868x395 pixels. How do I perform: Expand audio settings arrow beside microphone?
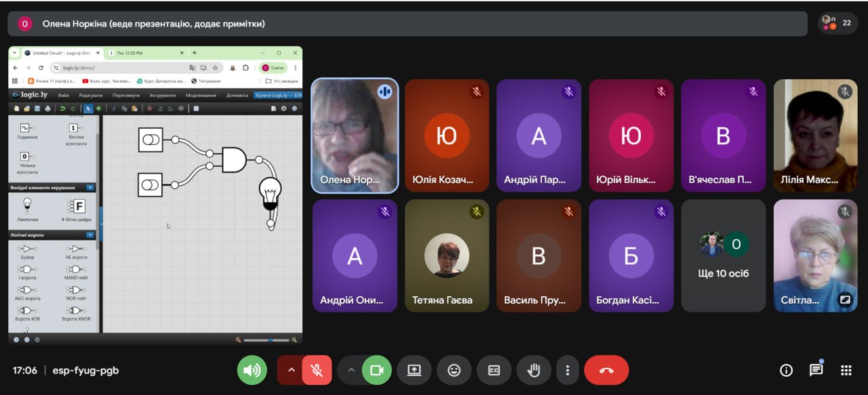(x=291, y=370)
